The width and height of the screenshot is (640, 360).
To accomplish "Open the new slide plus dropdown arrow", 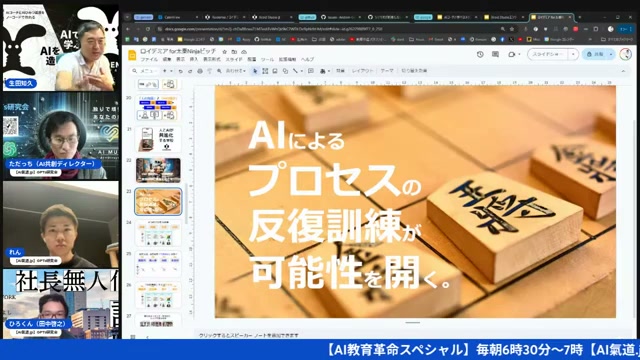I will tap(171, 71).
